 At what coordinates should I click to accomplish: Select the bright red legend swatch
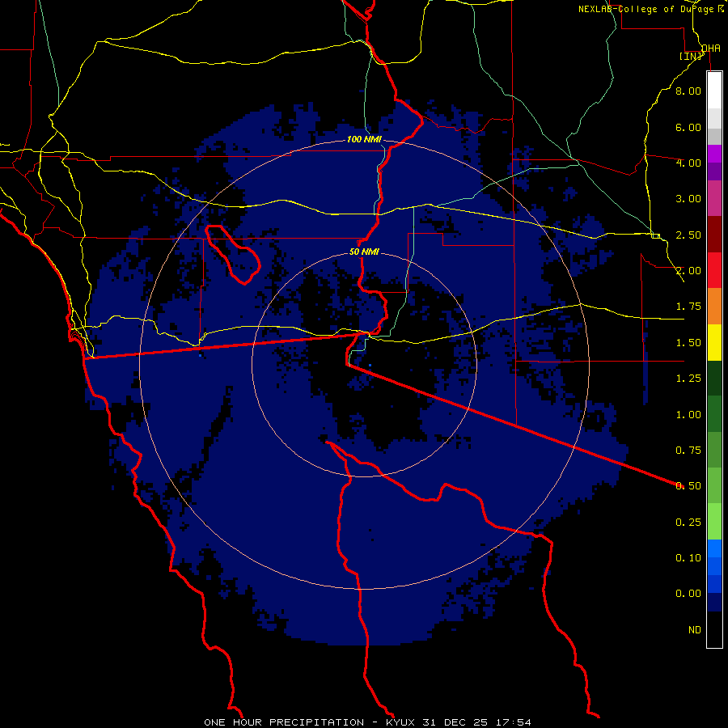coord(714,270)
